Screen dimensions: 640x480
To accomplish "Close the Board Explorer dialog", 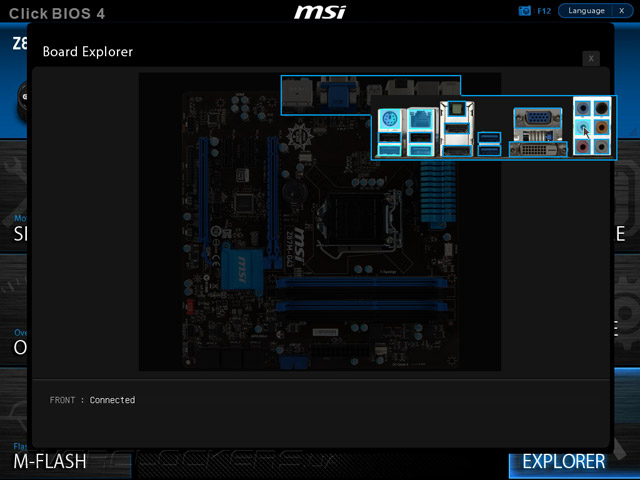I will click(591, 59).
